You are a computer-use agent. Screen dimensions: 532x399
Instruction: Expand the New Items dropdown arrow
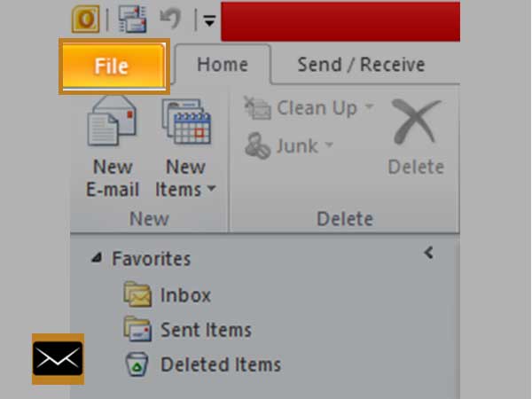click(x=211, y=188)
